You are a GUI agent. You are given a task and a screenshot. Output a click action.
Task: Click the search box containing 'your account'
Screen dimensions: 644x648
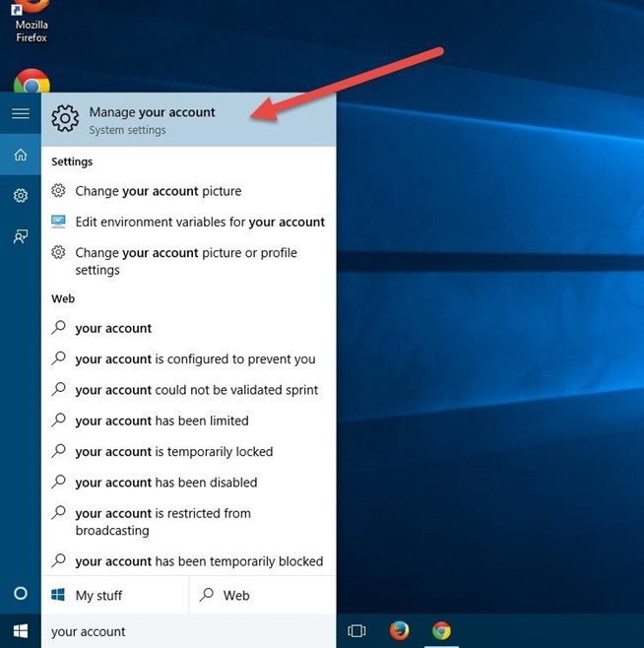[187, 631]
